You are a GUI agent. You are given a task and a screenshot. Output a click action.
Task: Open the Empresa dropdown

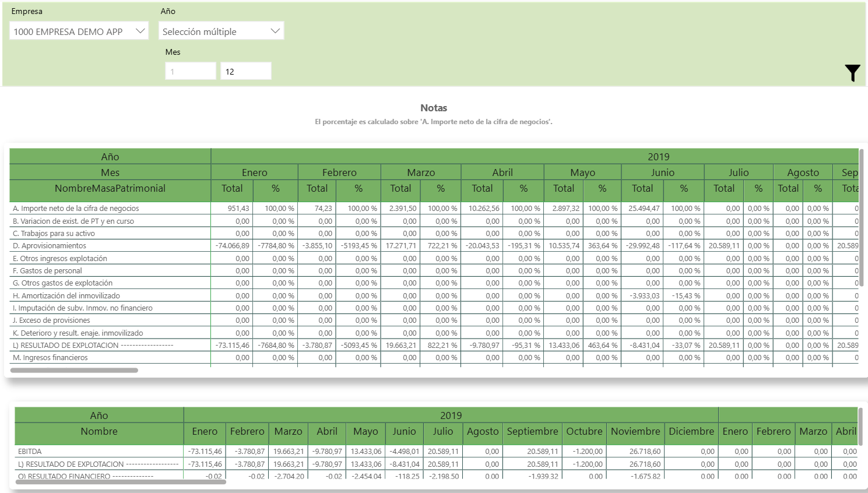[x=79, y=31]
